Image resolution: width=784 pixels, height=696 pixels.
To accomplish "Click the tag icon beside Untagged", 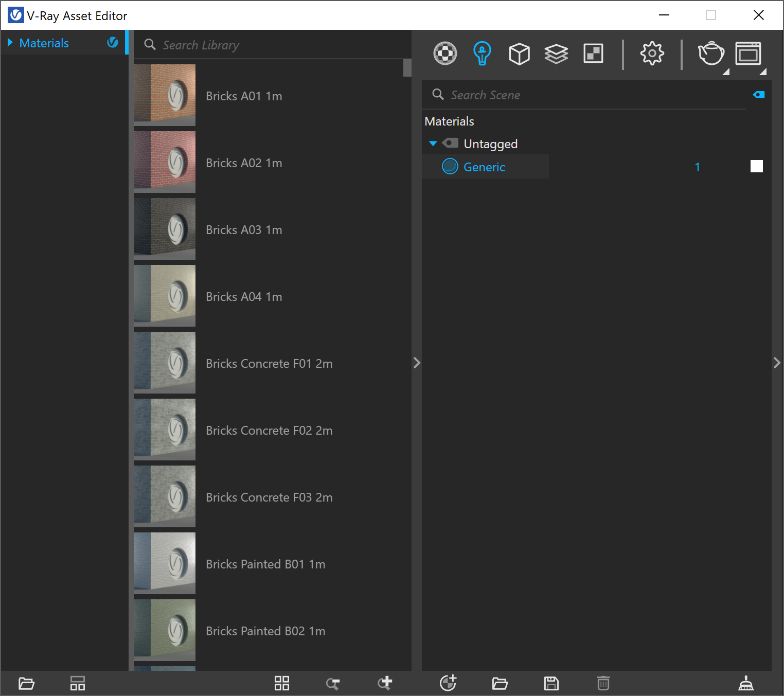I will click(x=450, y=143).
